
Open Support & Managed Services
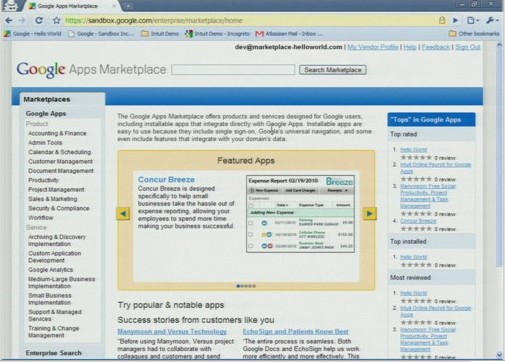click(x=55, y=315)
